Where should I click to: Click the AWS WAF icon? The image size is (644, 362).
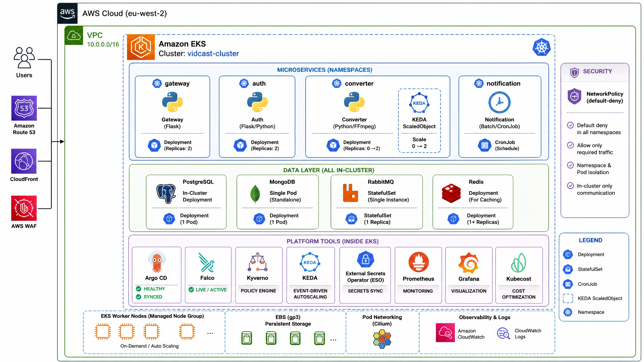click(24, 208)
